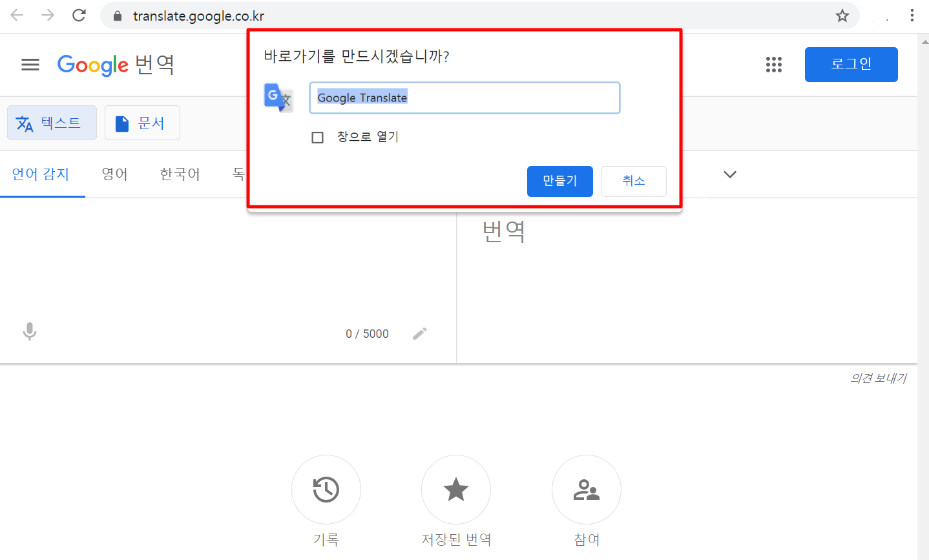Open the 참여 contribute icon
Viewport: 929px width, 560px height.
(x=587, y=490)
